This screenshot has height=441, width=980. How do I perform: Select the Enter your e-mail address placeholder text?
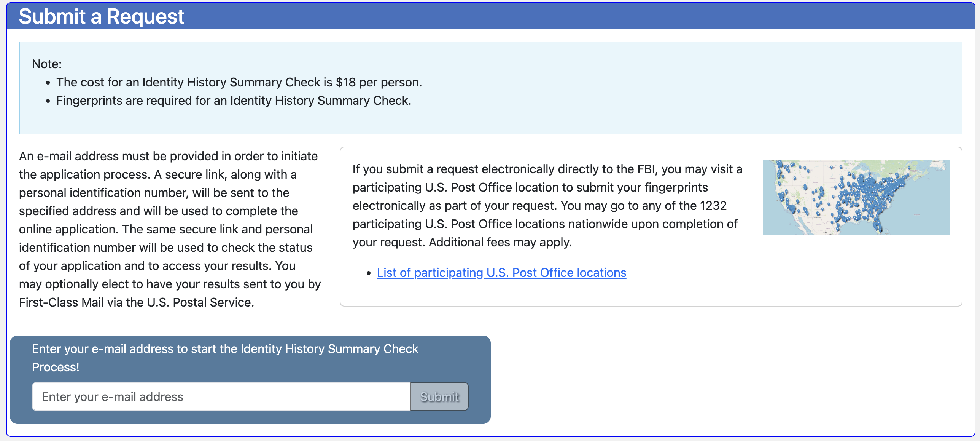(x=113, y=396)
